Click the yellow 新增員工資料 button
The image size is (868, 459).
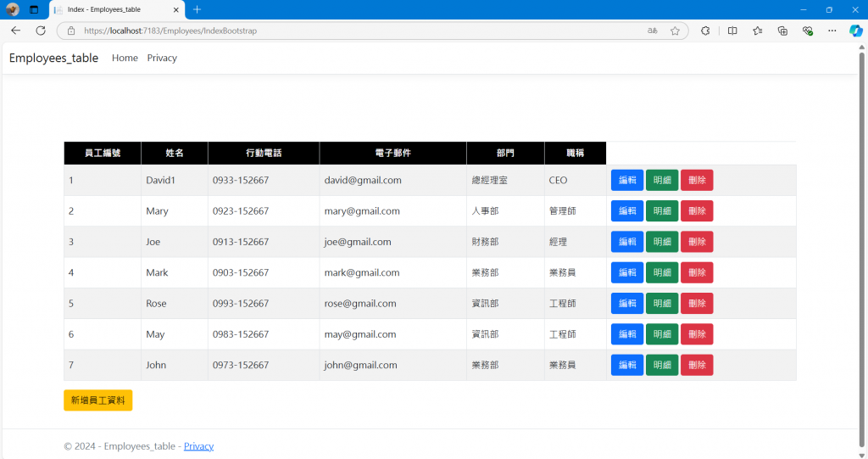tap(98, 400)
